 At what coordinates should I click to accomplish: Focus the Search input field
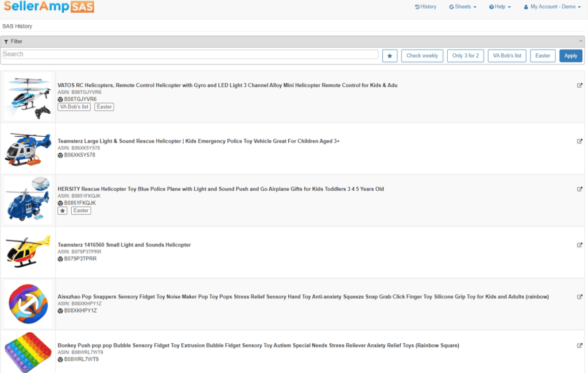pyautogui.click(x=190, y=55)
